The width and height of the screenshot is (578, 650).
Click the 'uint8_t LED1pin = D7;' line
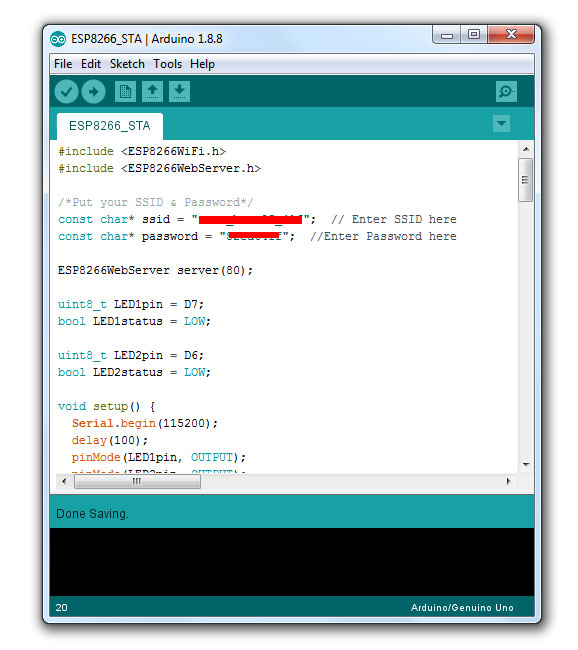coord(131,305)
